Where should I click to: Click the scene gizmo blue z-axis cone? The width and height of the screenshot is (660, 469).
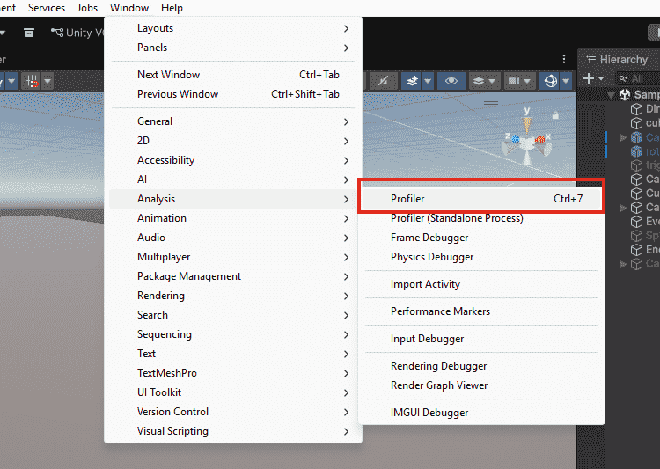tap(515, 139)
